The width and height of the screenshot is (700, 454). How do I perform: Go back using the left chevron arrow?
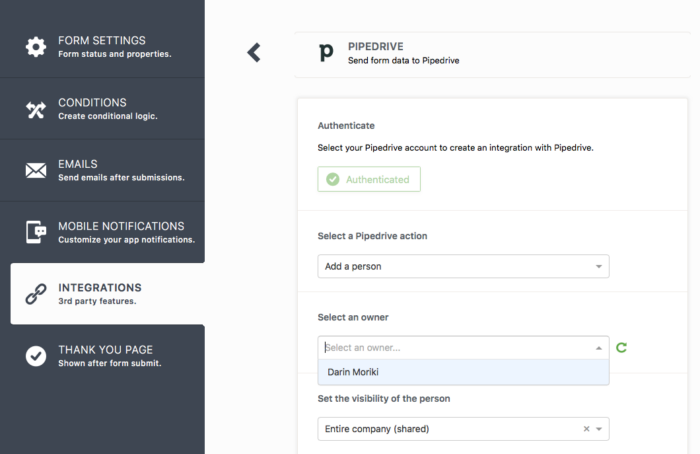coord(254,52)
